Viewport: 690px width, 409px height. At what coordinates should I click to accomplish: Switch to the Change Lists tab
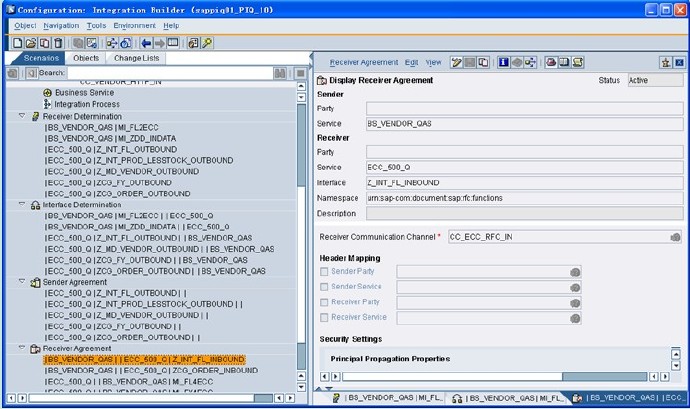(136, 58)
